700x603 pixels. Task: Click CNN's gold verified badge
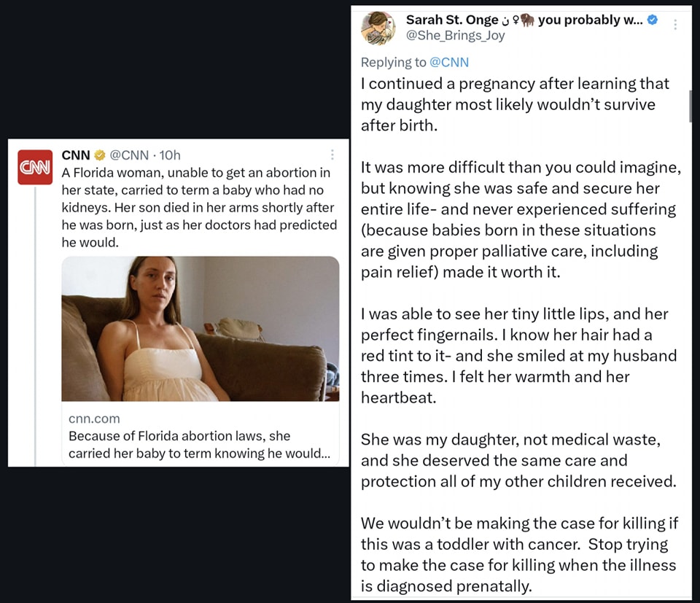(x=100, y=155)
